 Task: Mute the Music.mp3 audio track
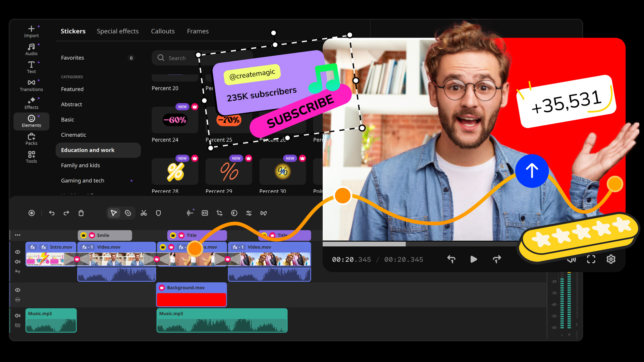[17, 315]
